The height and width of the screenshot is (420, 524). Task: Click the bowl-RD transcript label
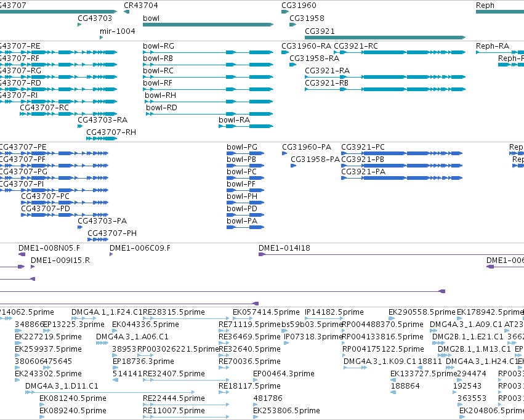coord(161,108)
